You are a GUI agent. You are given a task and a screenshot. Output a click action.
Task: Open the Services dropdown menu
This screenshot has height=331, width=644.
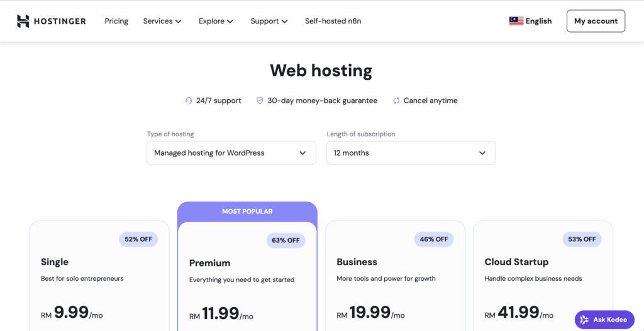point(162,21)
